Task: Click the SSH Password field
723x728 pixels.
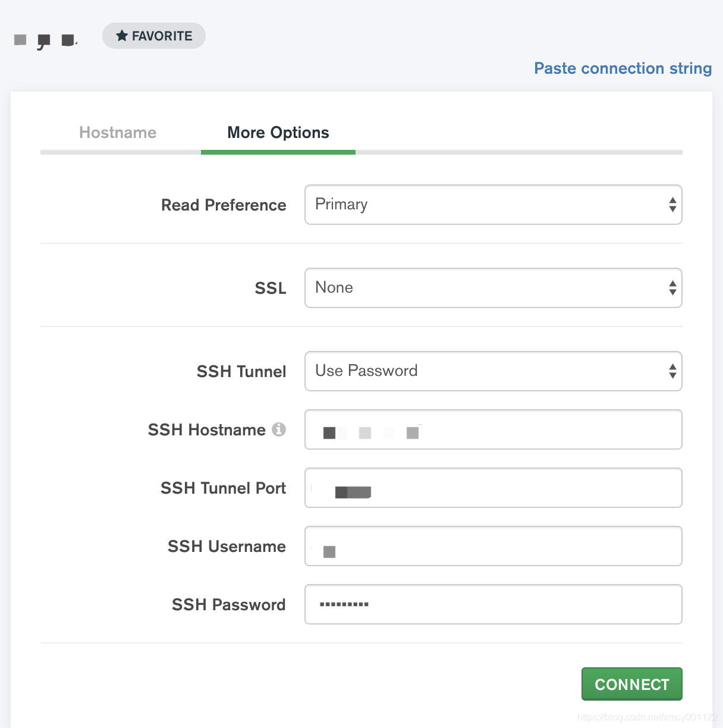Action: point(493,604)
